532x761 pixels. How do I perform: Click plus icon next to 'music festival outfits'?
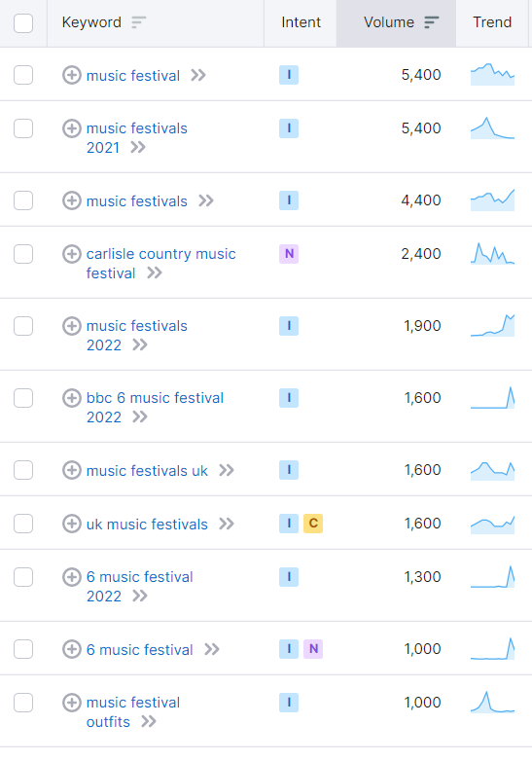[x=71, y=703]
